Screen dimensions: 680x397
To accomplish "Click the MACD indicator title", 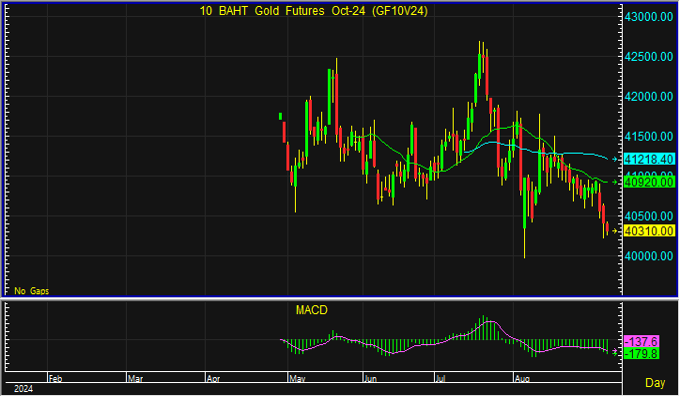I will [311, 310].
